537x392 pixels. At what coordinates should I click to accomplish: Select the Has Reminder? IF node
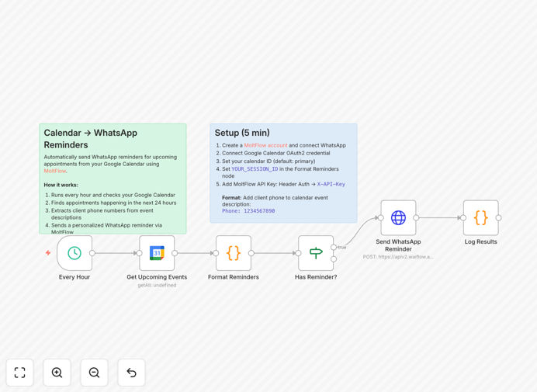pyautogui.click(x=316, y=253)
